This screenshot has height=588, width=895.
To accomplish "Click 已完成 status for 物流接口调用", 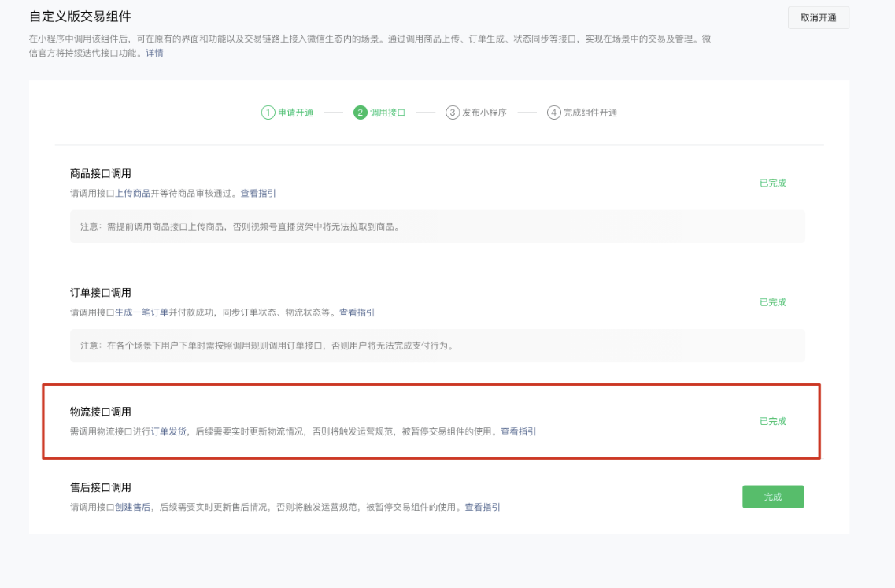I will pos(772,421).
